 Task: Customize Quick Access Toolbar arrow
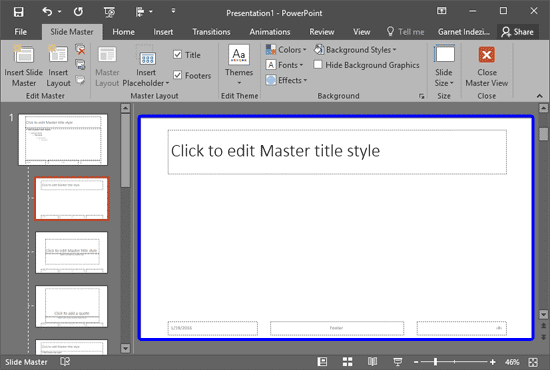(x=173, y=11)
